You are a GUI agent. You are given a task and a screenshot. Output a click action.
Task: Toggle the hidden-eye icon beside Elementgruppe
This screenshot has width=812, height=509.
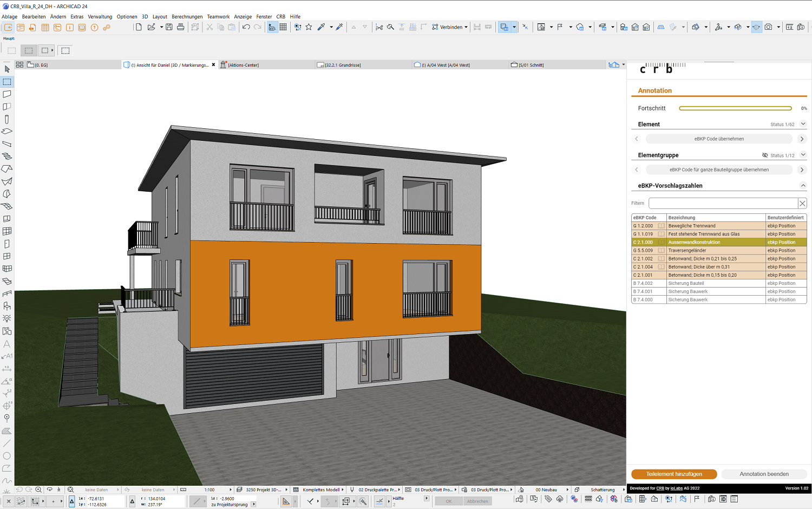pyautogui.click(x=765, y=155)
